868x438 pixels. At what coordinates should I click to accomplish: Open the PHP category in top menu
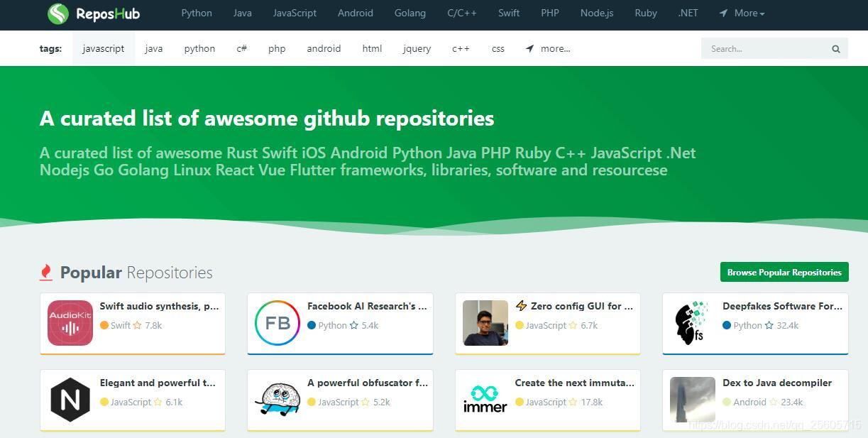(x=550, y=13)
